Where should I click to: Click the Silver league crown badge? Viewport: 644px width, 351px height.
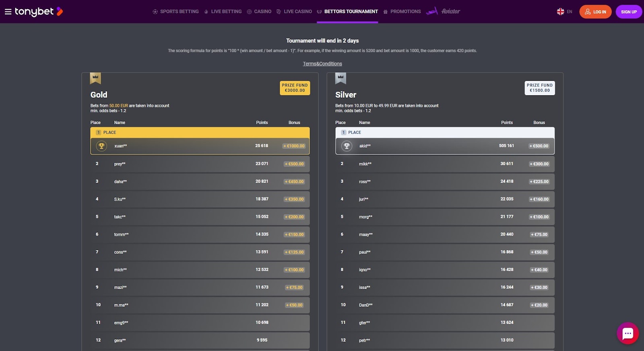341,78
